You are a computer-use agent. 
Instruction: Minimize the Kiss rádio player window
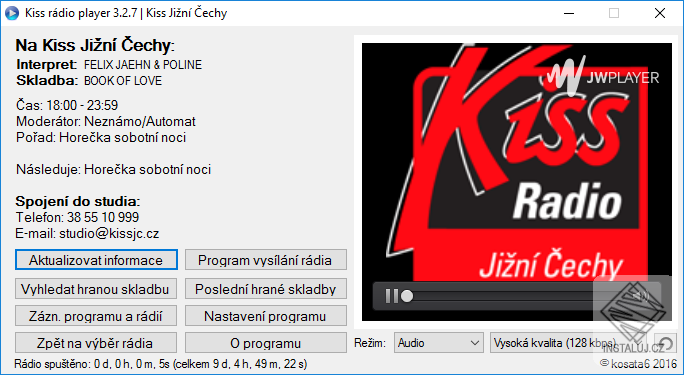point(568,13)
